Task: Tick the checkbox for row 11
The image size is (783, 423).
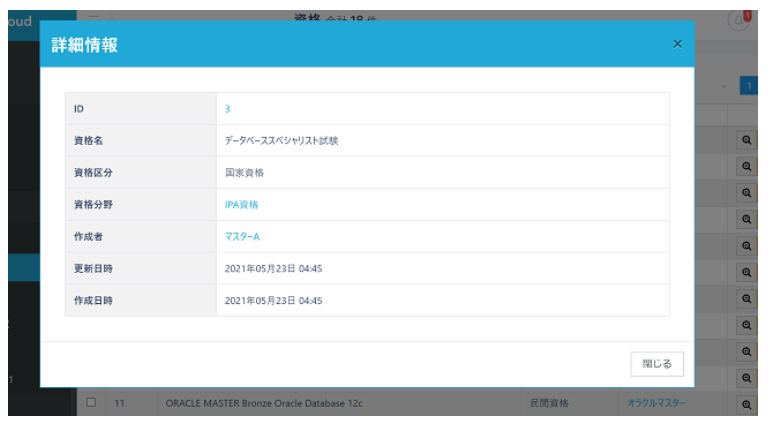Action: click(x=91, y=403)
